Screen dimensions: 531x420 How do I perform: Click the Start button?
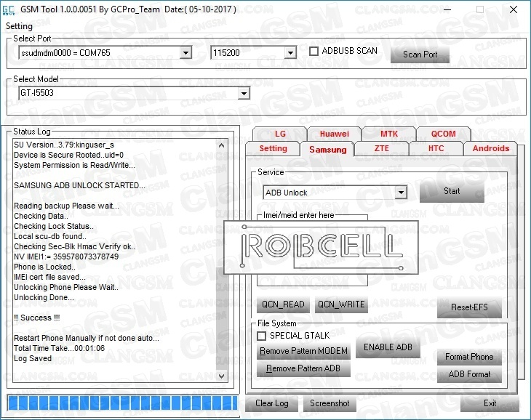point(452,191)
